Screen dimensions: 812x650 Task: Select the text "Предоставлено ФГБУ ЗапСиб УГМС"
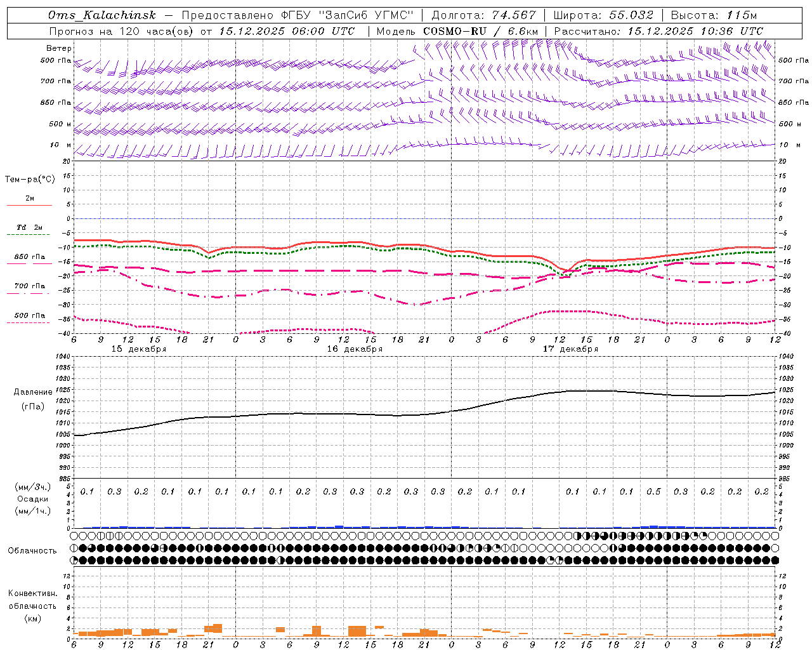[x=298, y=15]
